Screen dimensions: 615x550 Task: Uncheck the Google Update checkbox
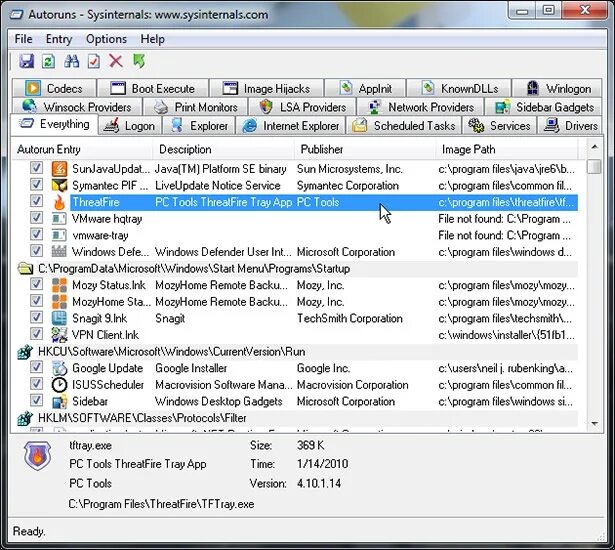pos(36,367)
